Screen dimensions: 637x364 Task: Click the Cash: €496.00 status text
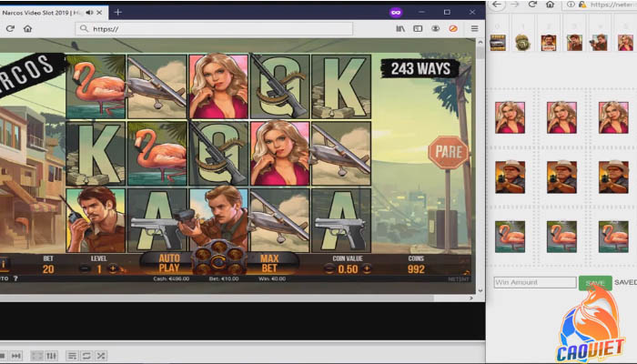(x=171, y=279)
